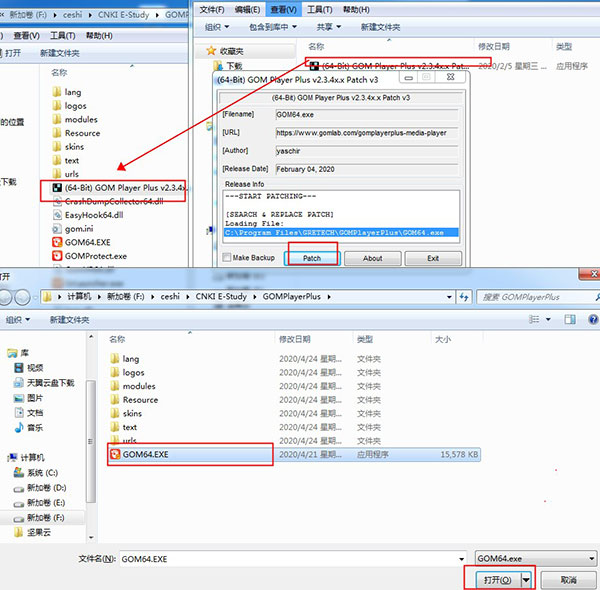Select 系统 (C:) drive in sidebar
Image resolution: width=600 pixels, height=590 pixels.
tap(36, 473)
